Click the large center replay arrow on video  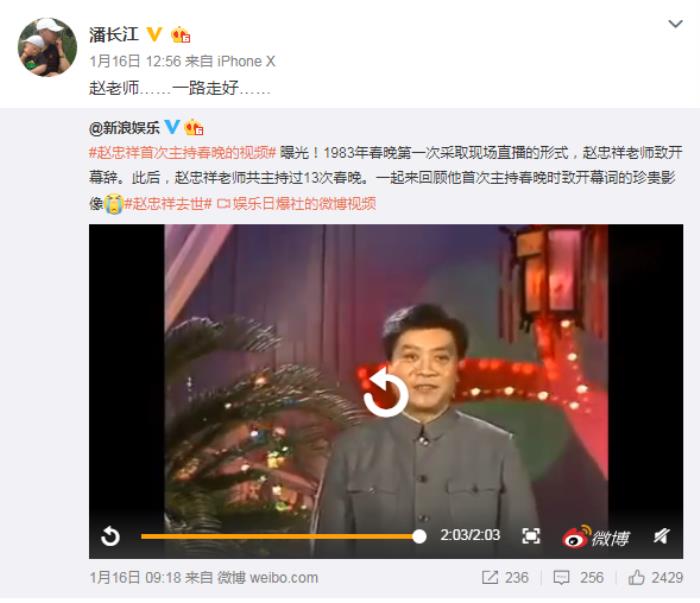coord(386,392)
